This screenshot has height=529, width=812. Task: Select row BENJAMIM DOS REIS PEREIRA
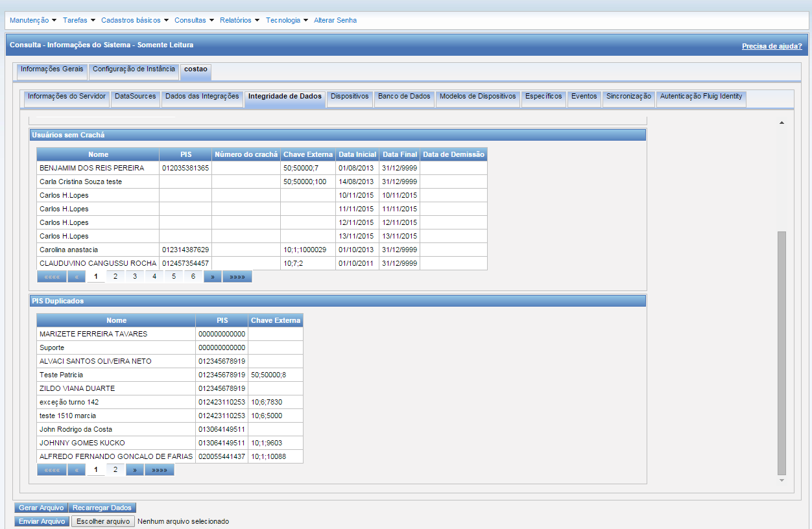(262, 168)
